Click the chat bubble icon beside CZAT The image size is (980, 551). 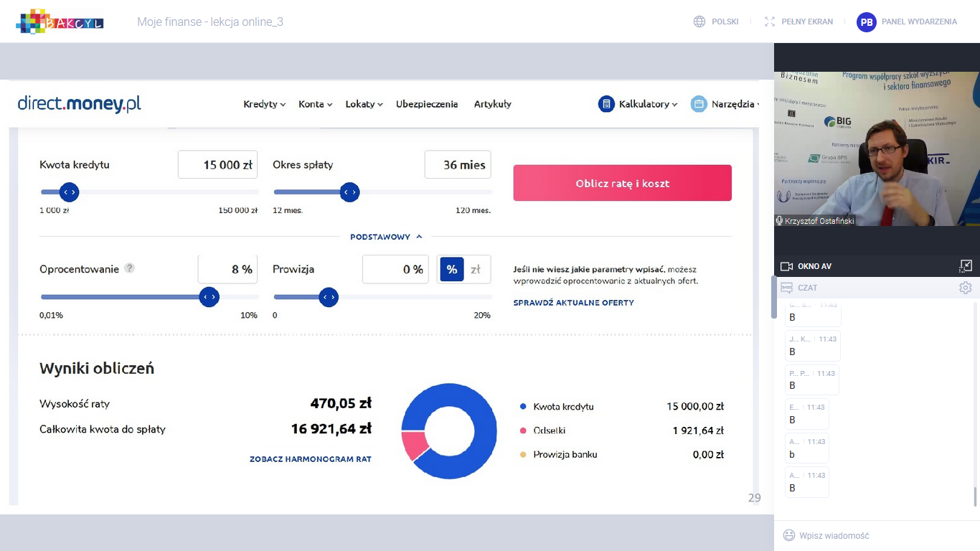786,288
